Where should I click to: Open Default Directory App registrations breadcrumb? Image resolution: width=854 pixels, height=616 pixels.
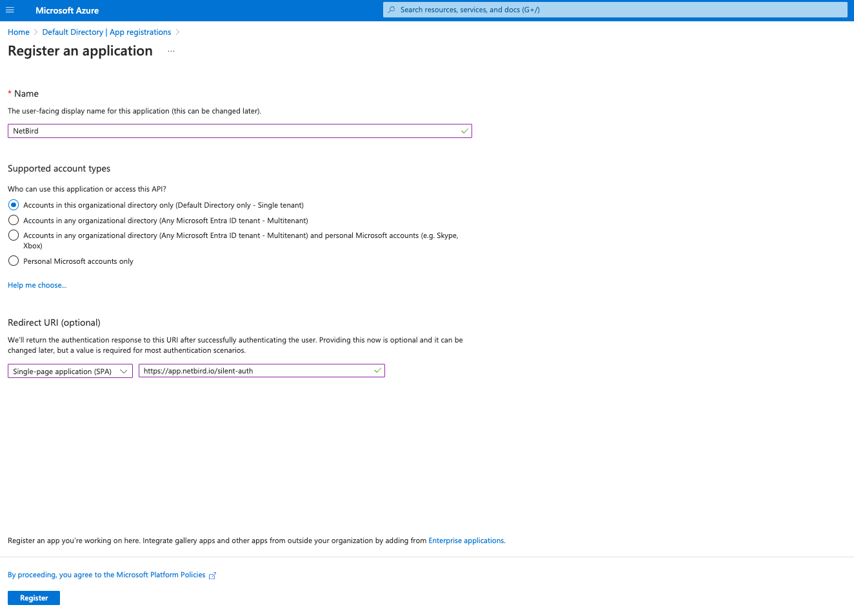pos(106,32)
